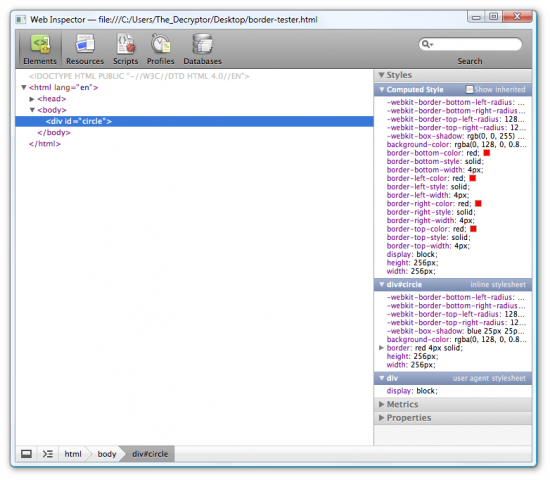
Task: Select the div id="circle" row
Action: [194, 121]
